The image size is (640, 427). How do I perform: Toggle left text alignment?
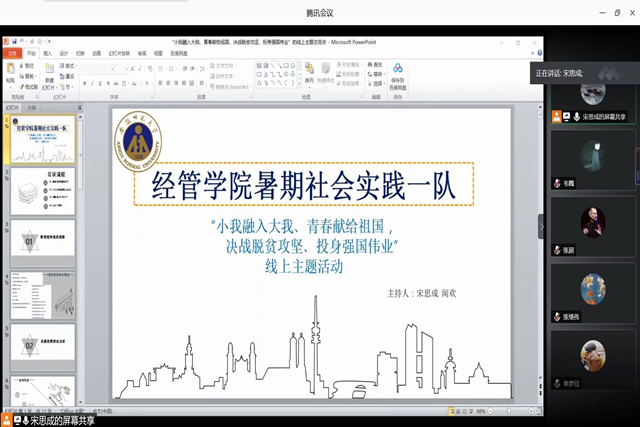[x=160, y=83]
